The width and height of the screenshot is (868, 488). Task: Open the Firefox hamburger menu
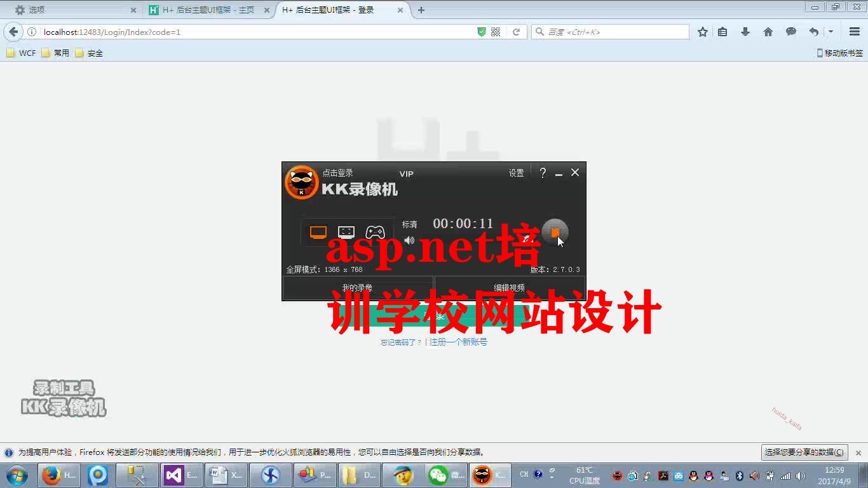[854, 31]
